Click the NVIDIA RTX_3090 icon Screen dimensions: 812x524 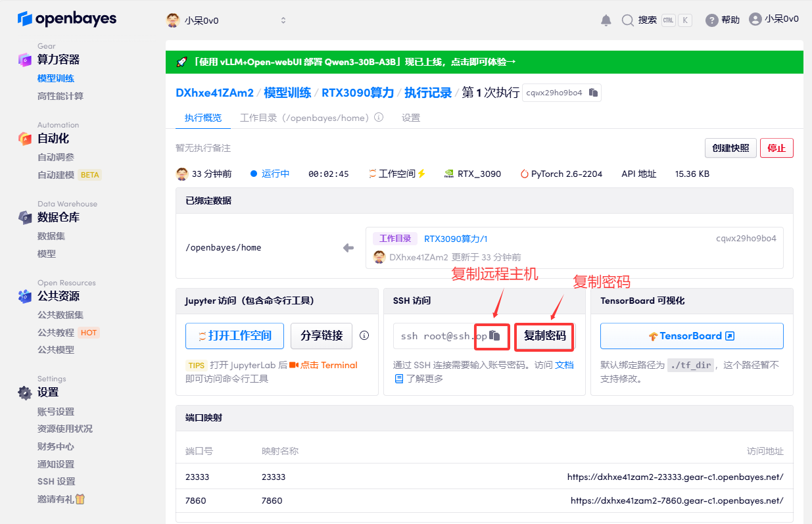450,174
